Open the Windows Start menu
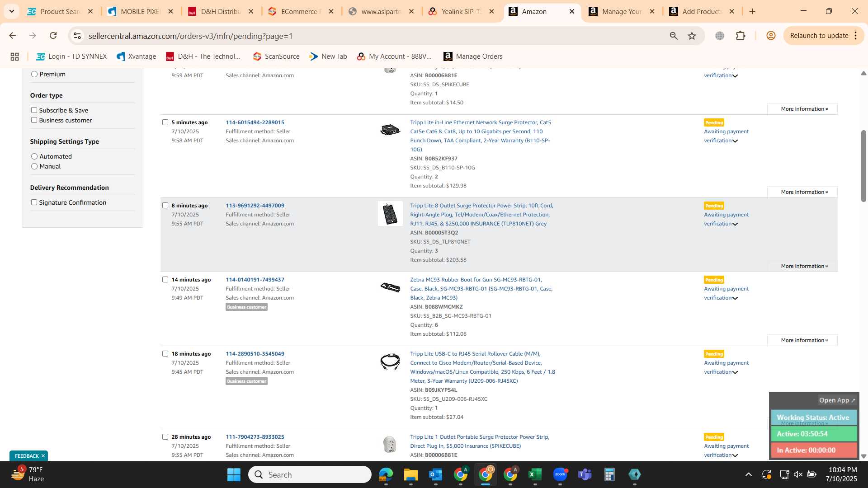Viewport: 868px width, 488px height. click(234, 474)
